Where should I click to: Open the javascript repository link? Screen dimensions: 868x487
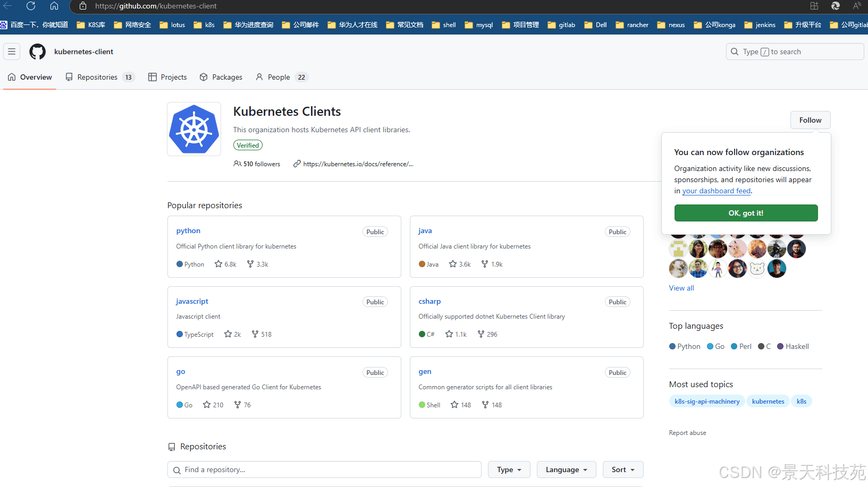(192, 301)
